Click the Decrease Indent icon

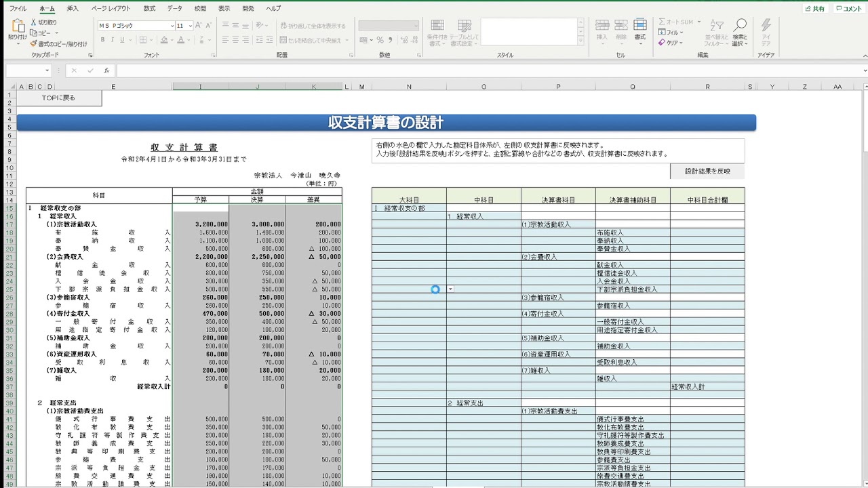[259, 40]
